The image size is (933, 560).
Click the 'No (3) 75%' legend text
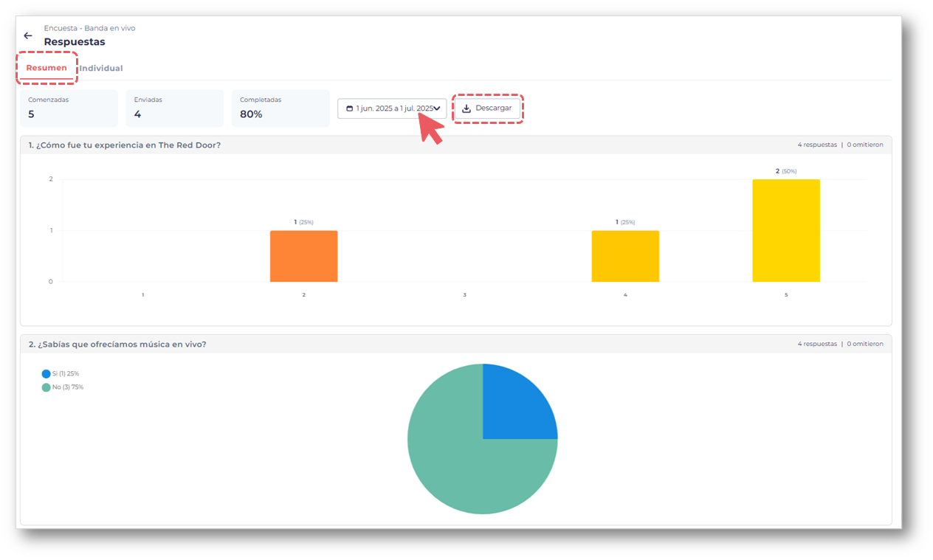68,387
